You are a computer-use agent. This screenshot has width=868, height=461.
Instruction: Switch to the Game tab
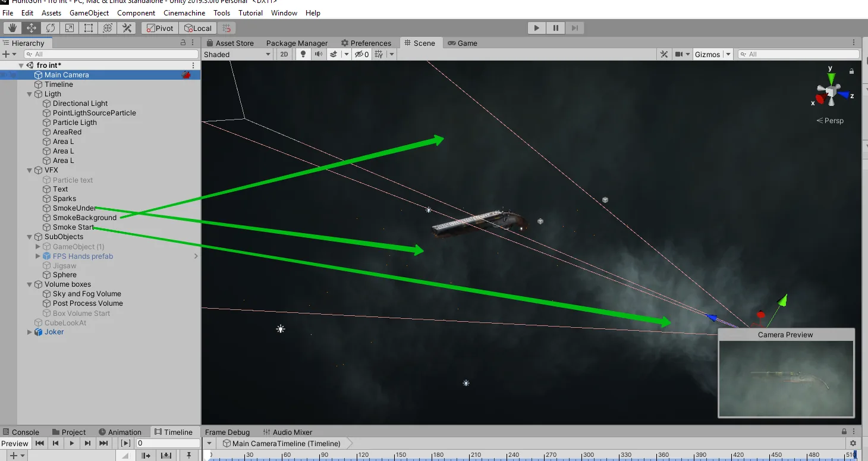coord(463,43)
